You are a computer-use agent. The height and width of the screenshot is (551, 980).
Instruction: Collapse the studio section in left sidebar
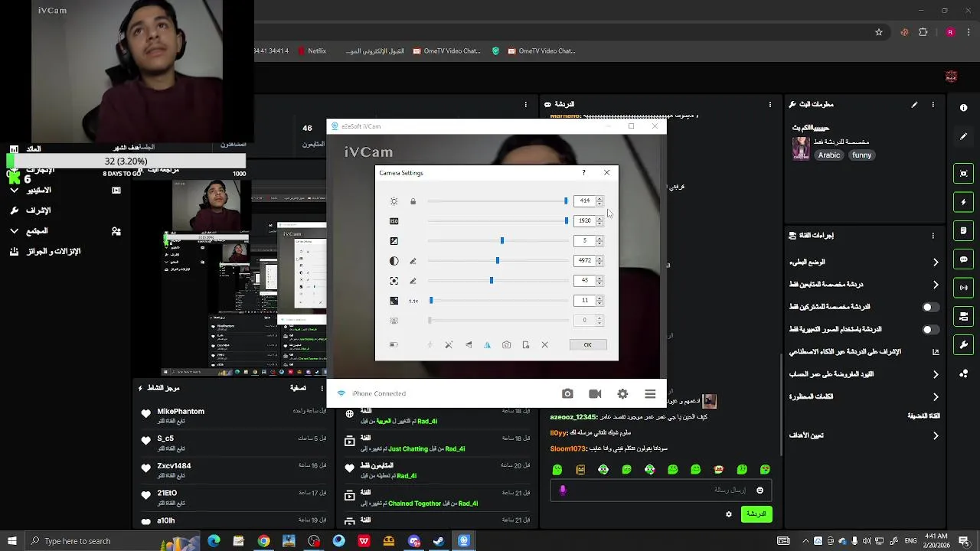[x=14, y=190]
